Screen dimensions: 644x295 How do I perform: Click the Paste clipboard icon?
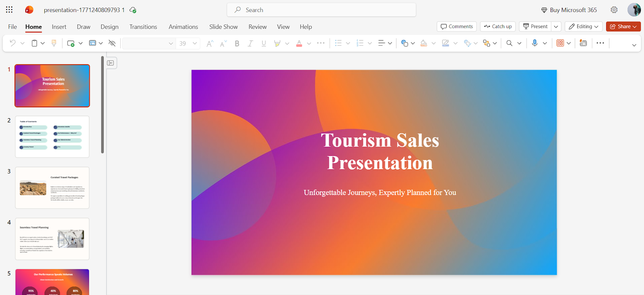tap(35, 43)
